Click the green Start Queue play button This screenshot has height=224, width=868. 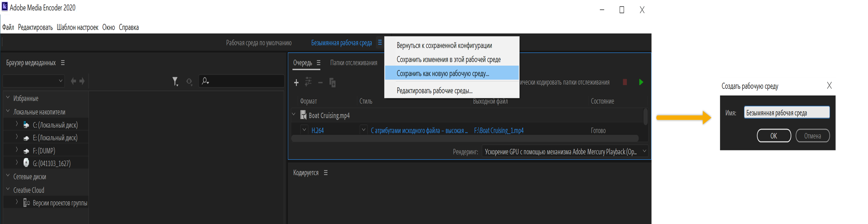click(641, 82)
